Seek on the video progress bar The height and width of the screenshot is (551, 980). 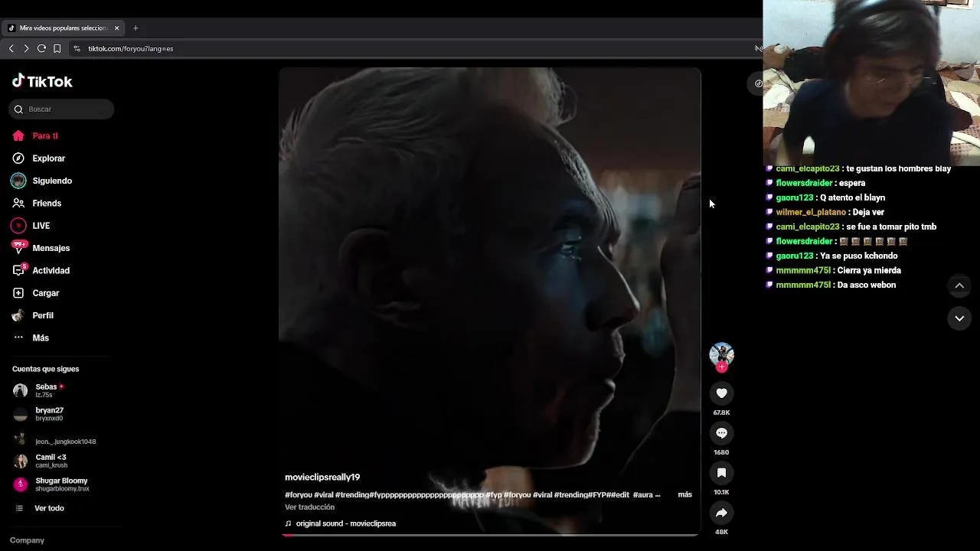490,534
